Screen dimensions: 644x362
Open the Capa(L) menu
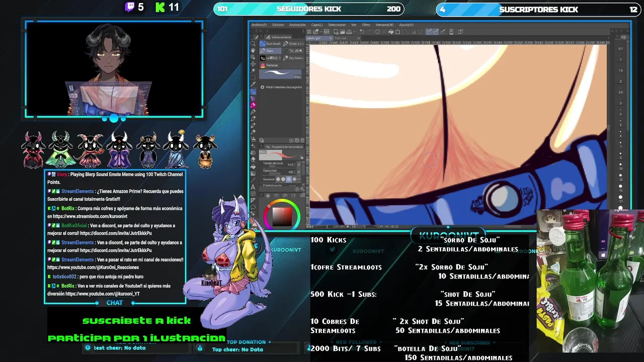317,25
